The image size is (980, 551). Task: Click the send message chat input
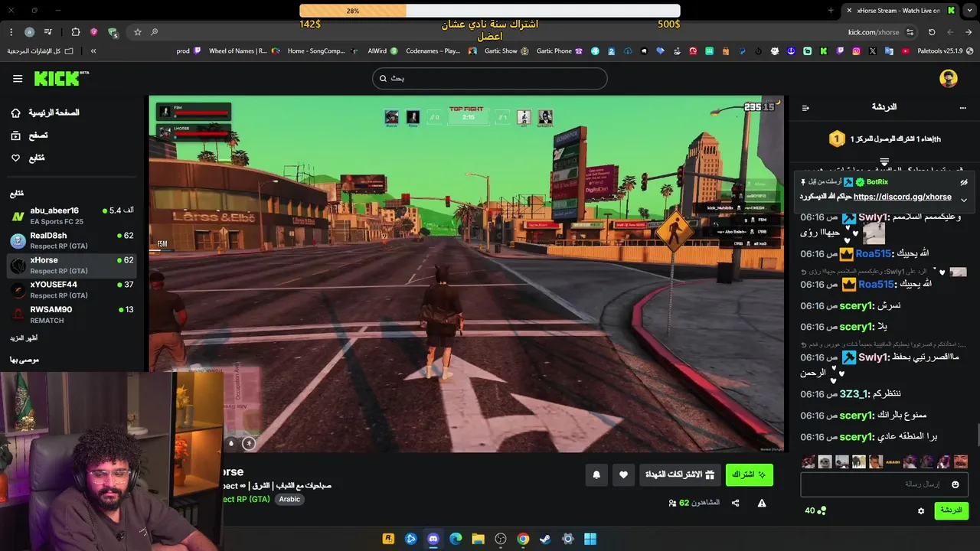(884, 484)
